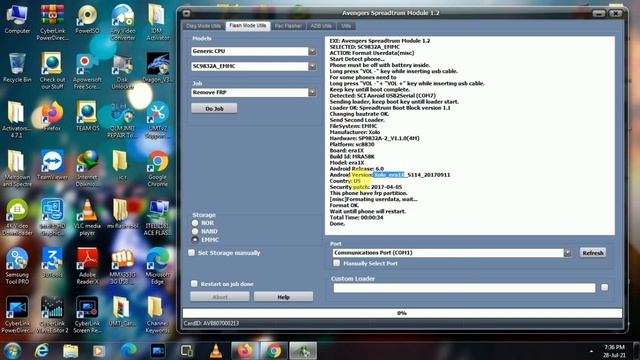
Task: Open the IDM Activator folder
Action: [158, 22]
